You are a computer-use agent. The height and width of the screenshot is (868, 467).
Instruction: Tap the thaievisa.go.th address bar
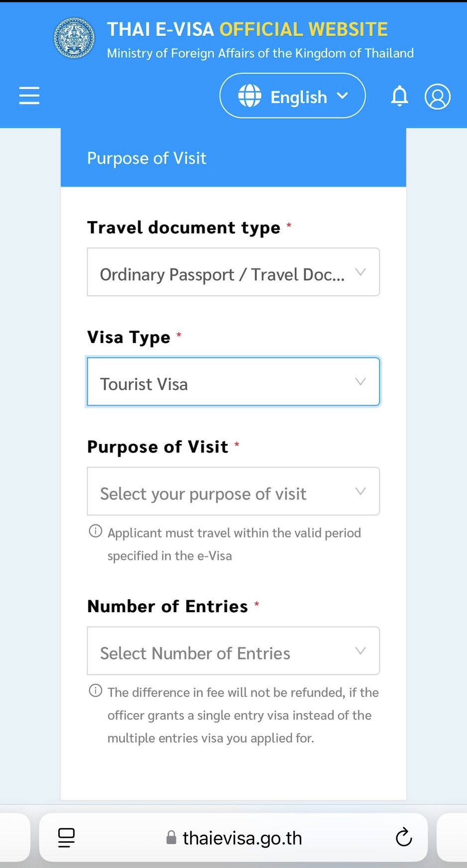point(242,838)
